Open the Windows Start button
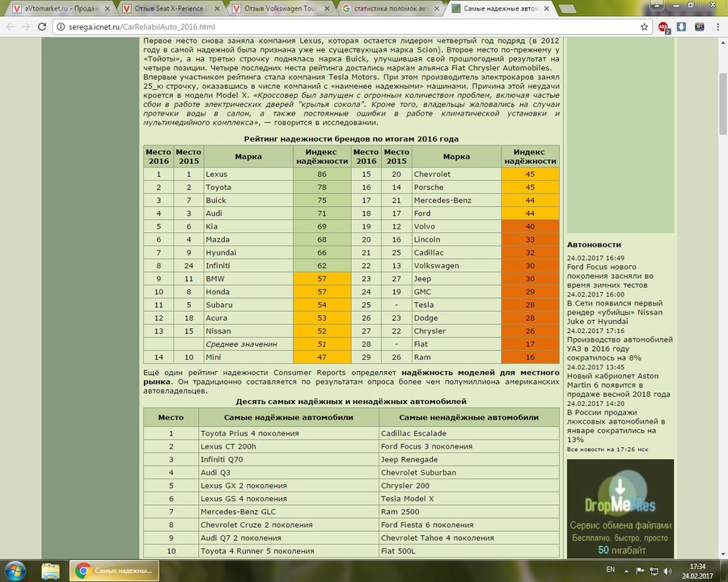 [x=15, y=571]
